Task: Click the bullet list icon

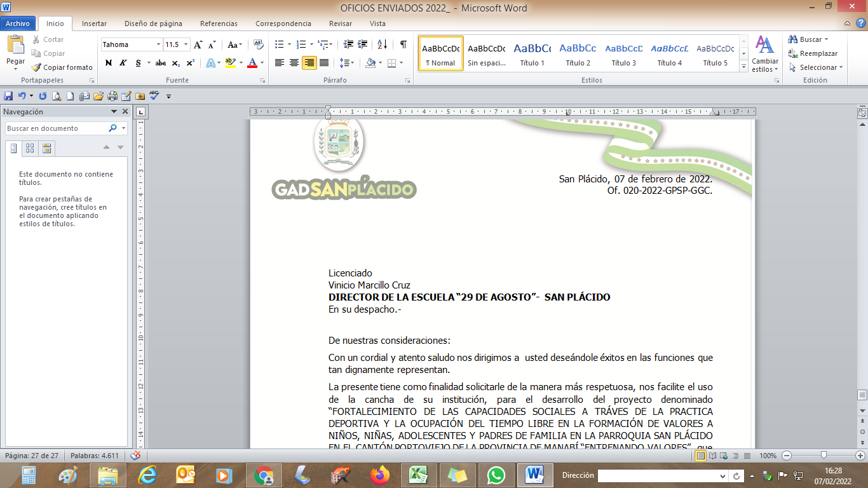Action: 279,44
